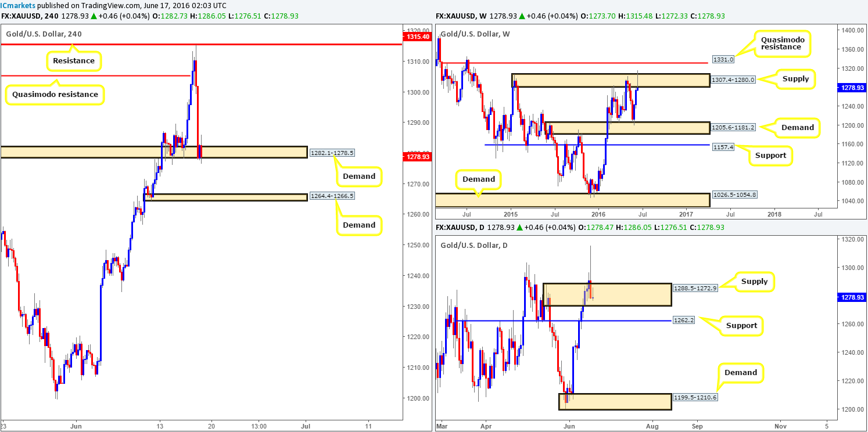Click the Demand callout under the 1282.1-1278.5 label
Screen dimensions: 868x432
click(x=359, y=176)
